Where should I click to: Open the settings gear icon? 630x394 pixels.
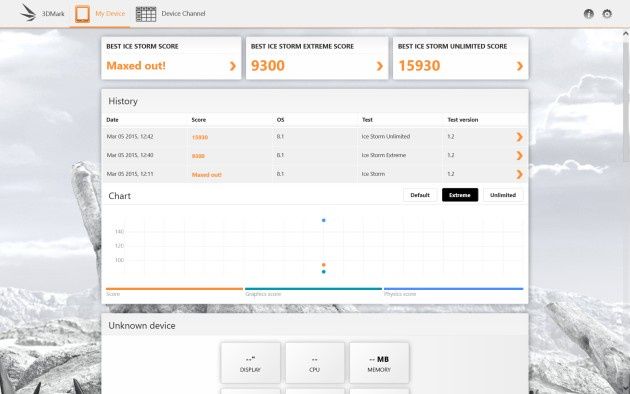[x=607, y=14]
